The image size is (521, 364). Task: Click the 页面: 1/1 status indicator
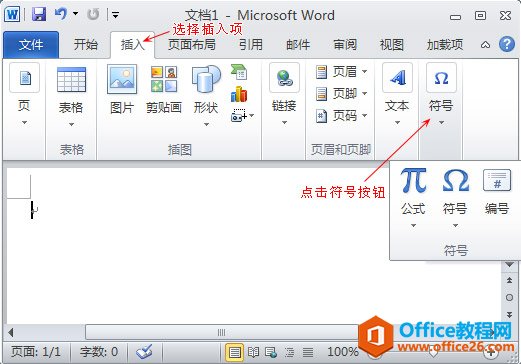tap(36, 352)
